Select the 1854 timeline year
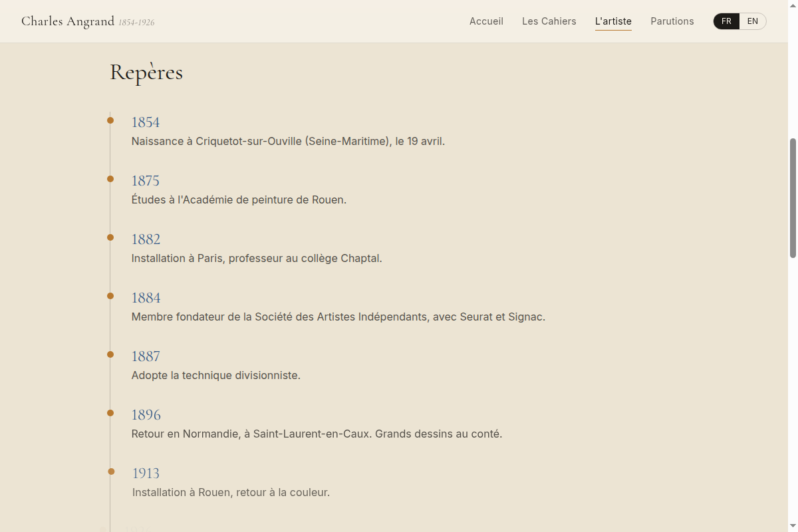Screen dimensions: 798x532 (x=146, y=122)
